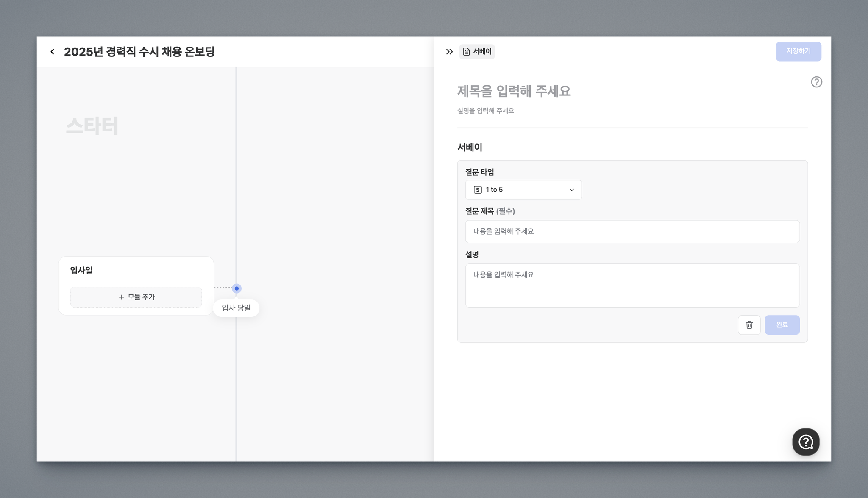Screen dimensions: 868x498
Task: Click the back arrow beside the onboarding title
Action: [52, 52]
